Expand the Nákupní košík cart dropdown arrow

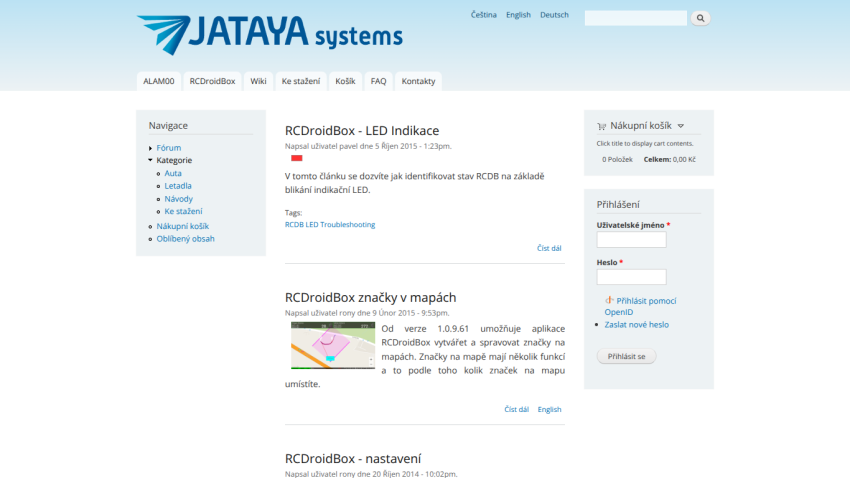tap(681, 126)
